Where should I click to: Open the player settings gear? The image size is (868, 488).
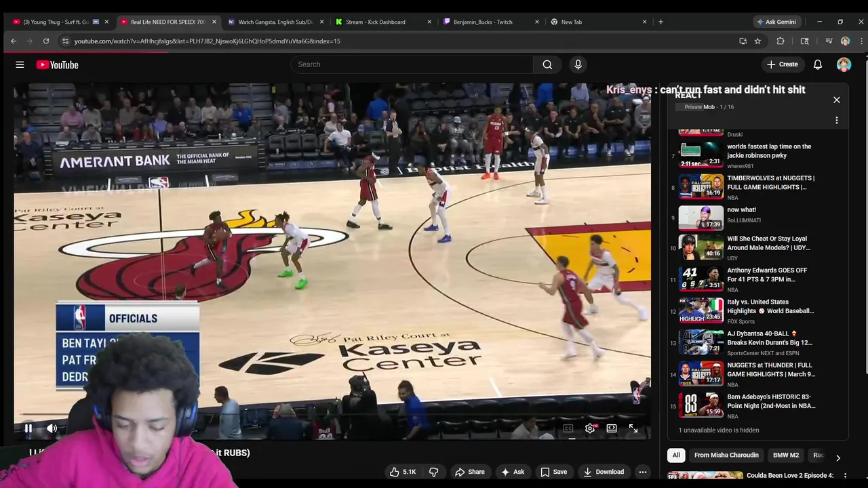(590, 428)
